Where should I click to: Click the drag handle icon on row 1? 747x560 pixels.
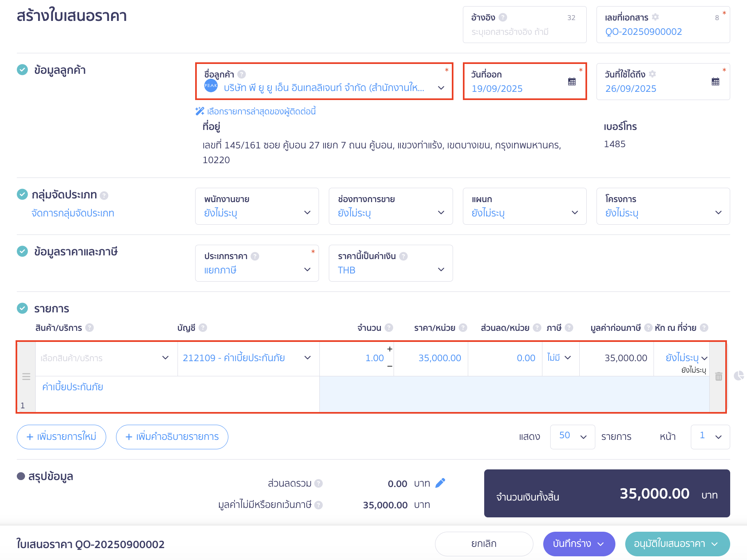tap(26, 376)
